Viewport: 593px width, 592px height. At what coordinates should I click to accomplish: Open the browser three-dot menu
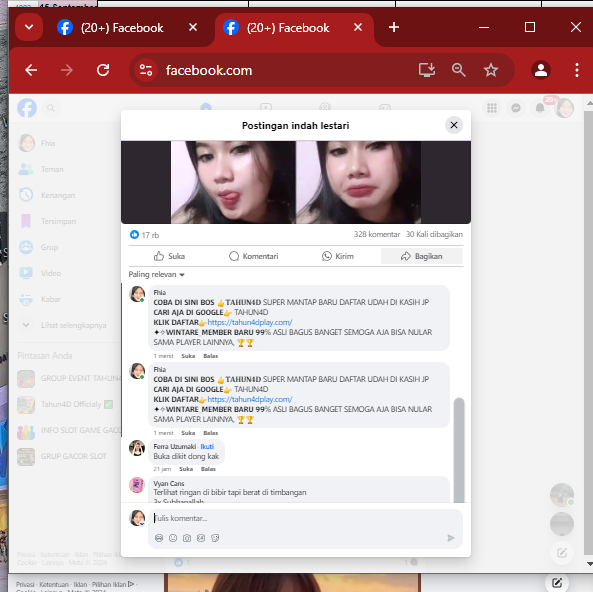pos(577,70)
